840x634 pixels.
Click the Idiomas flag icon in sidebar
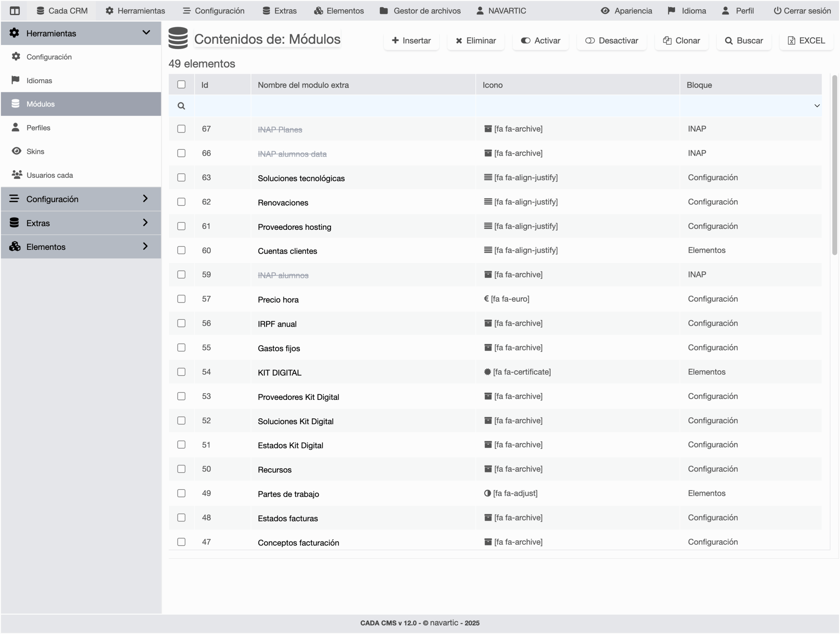point(15,80)
